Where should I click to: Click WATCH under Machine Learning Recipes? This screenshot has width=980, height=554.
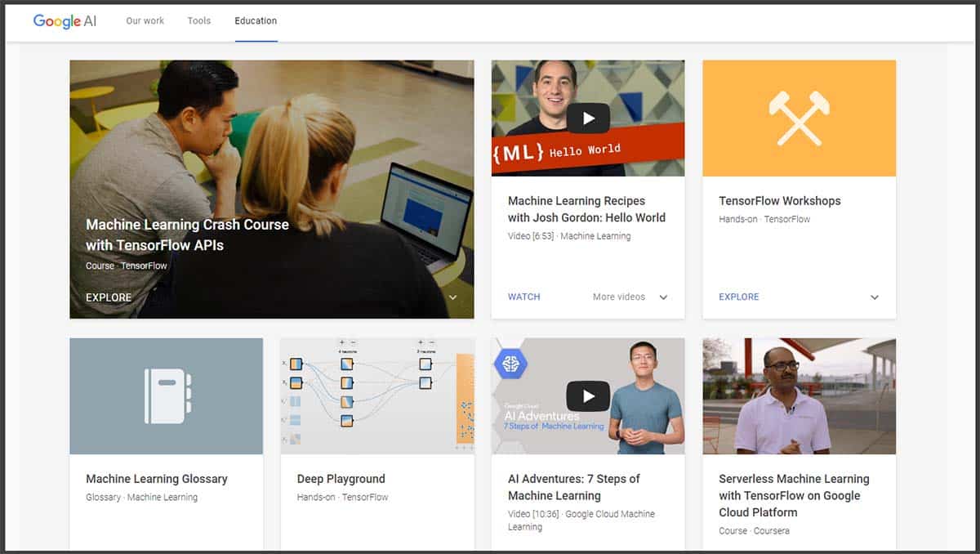(x=523, y=297)
